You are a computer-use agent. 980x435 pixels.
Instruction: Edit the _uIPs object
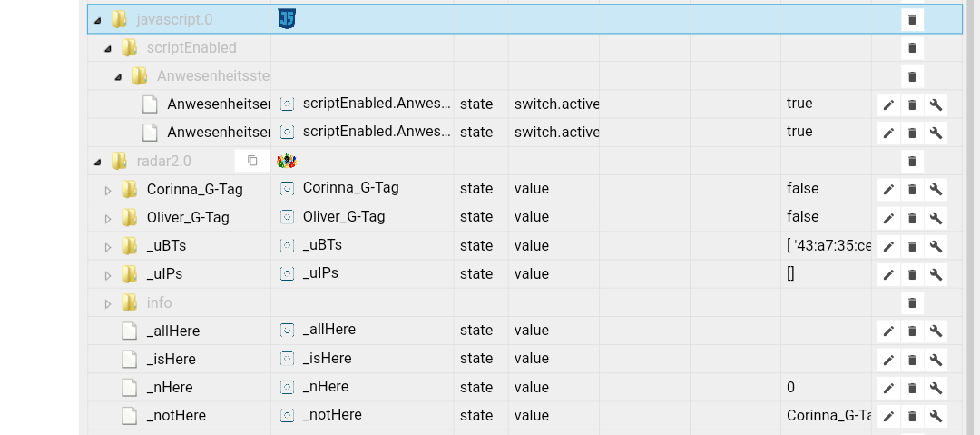coord(888,274)
